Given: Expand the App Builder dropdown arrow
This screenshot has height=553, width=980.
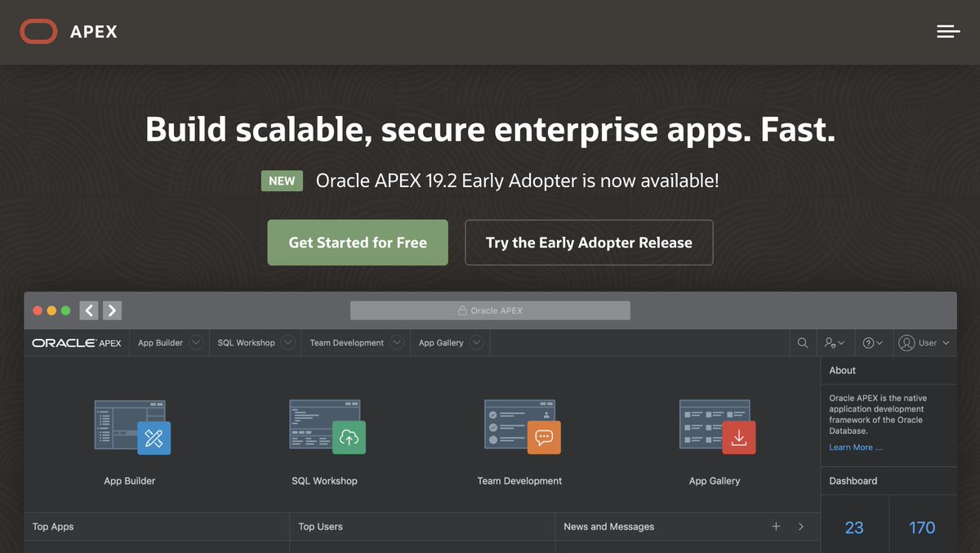Looking at the screenshot, I should (196, 343).
